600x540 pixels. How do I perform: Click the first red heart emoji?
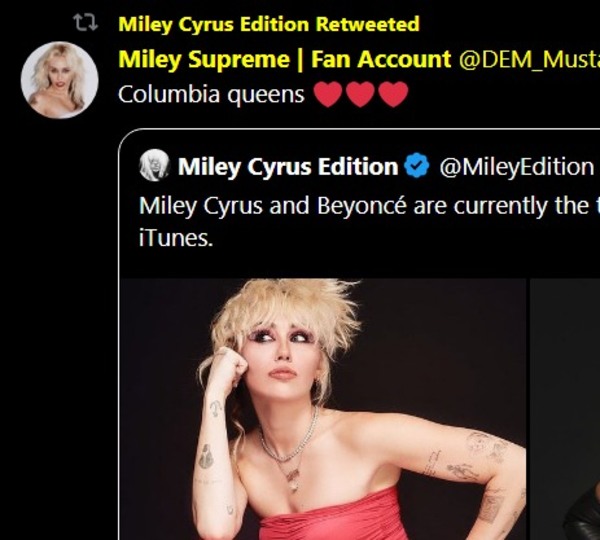[x=328, y=95]
